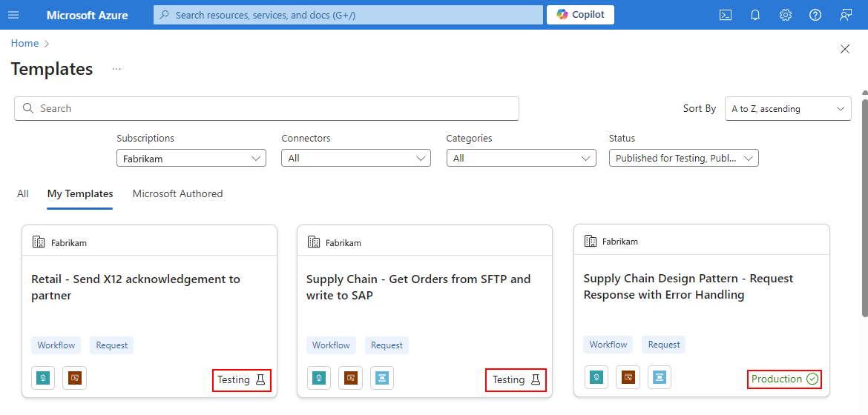Image resolution: width=868 pixels, height=415 pixels.
Task: Expand the Connectors filter dropdown
Action: (x=356, y=159)
